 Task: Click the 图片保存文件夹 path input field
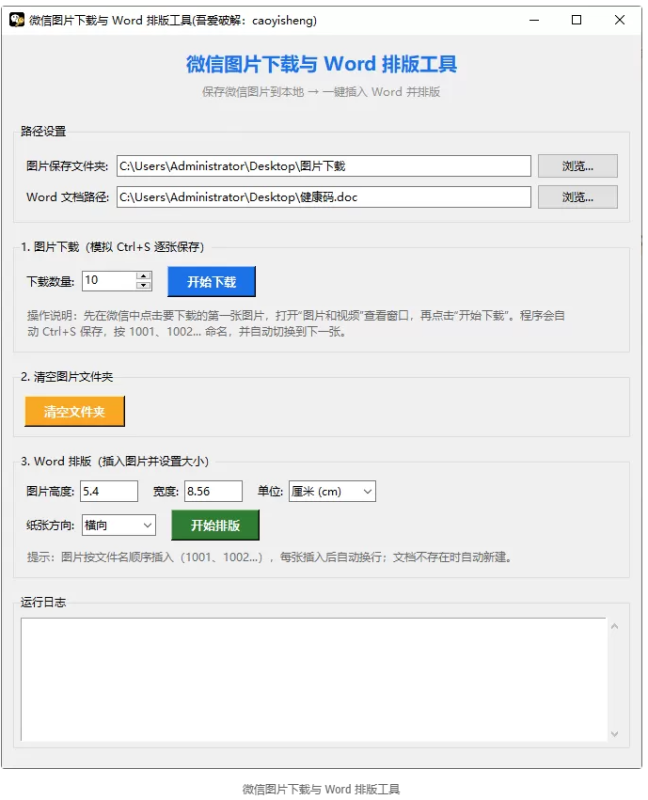pos(323,166)
